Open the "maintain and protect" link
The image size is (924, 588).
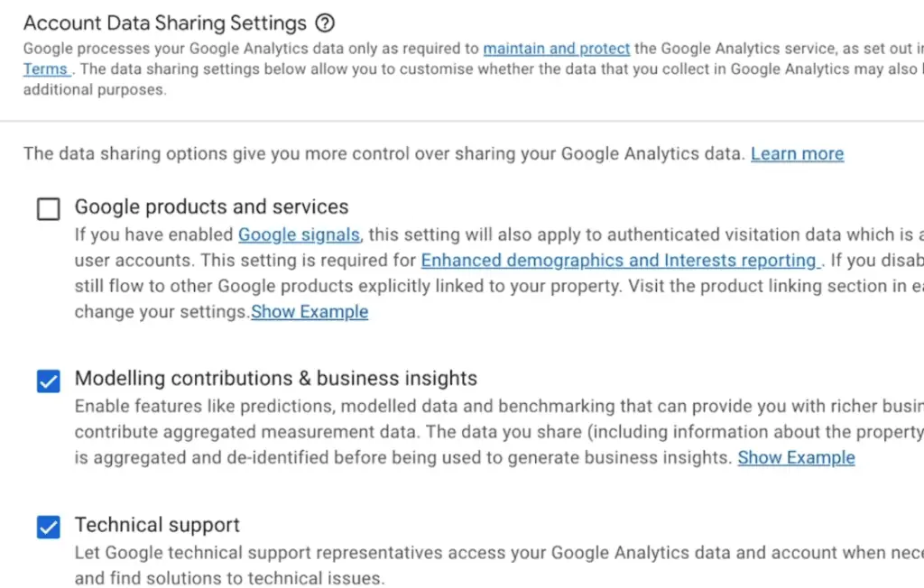coord(557,49)
